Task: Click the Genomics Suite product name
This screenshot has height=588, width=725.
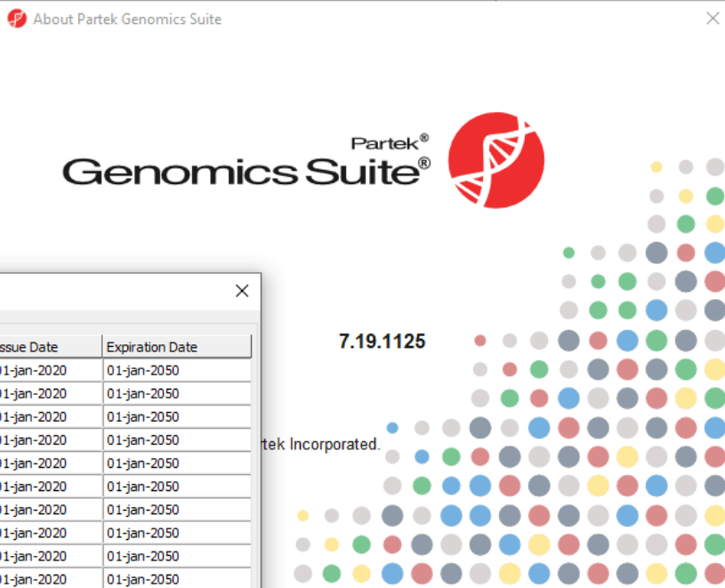Action: (246, 172)
